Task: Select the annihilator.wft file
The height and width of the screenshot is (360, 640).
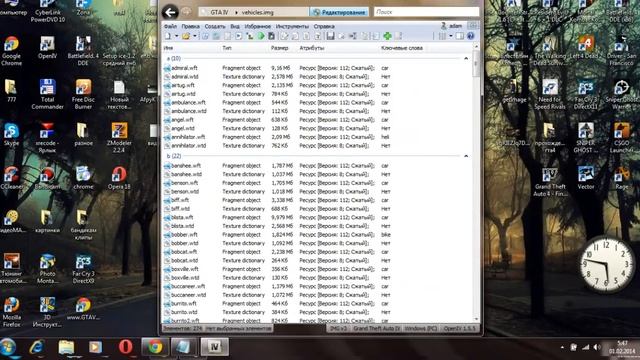Action: tap(188, 137)
